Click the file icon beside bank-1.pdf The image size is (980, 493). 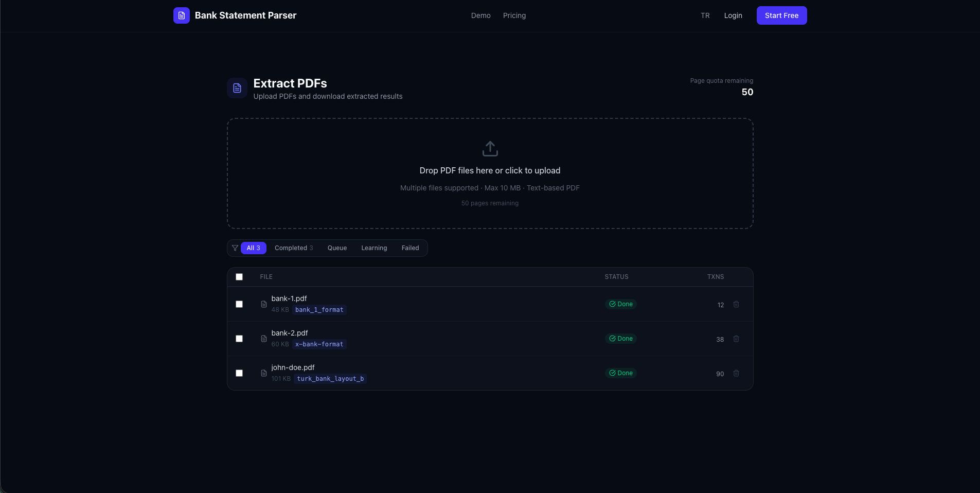tap(264, 304)
